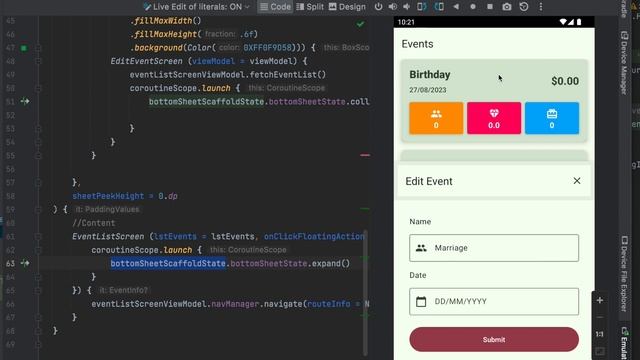Click fetchEventList() call on line 49

(288, 75)
